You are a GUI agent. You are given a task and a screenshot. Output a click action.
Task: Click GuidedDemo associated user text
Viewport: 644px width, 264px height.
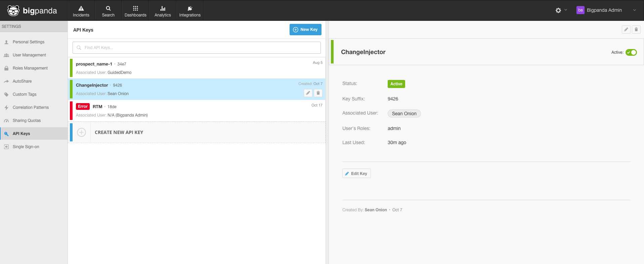pyautogui.click(x=119, y=73)
